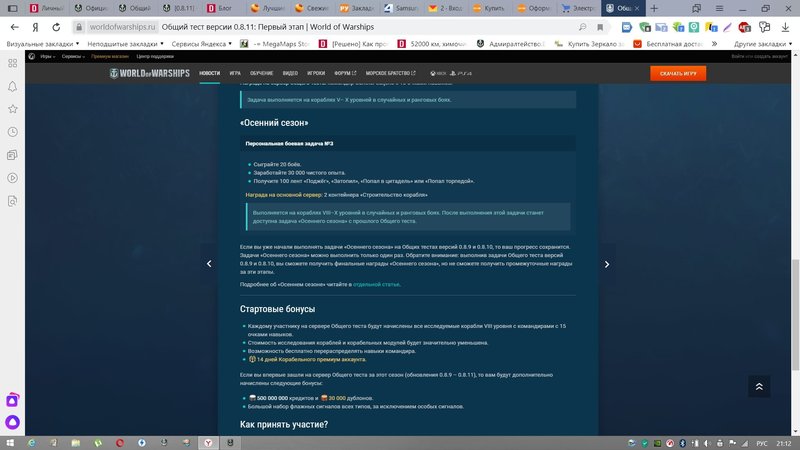Click the World of Warships logo
Image resolution: width=800 pixels, height=450 pixels.
[149, 73]
